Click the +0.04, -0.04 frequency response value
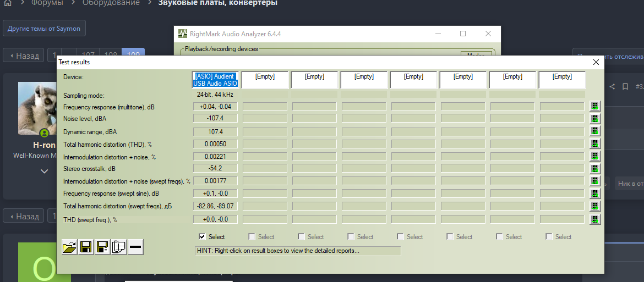Screen dimensions: 644x282 pyautogui.click(x=216, y=107)
